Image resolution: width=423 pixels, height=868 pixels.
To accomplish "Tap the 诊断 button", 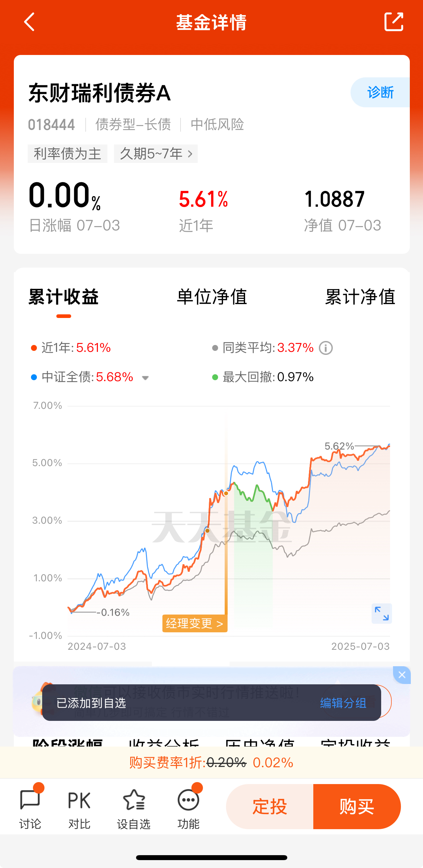I will click(x=380, y=92).
